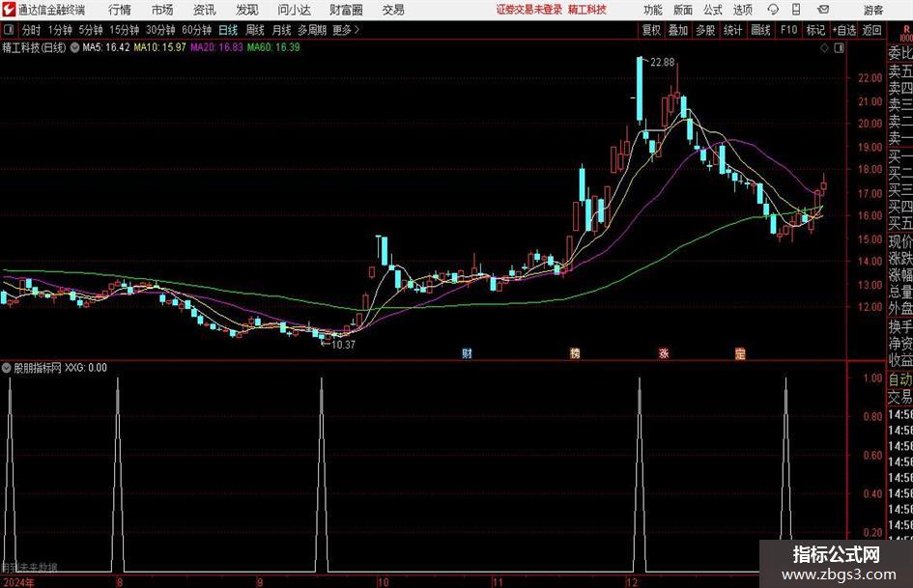
Task: Click the 通达信 red logo icon
Action: [x=9, y=10]
